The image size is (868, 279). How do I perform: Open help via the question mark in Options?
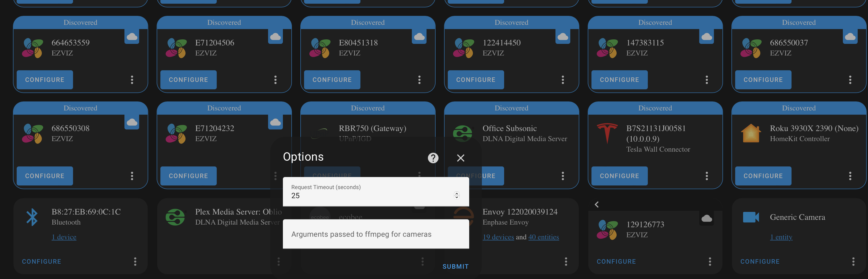433,158
